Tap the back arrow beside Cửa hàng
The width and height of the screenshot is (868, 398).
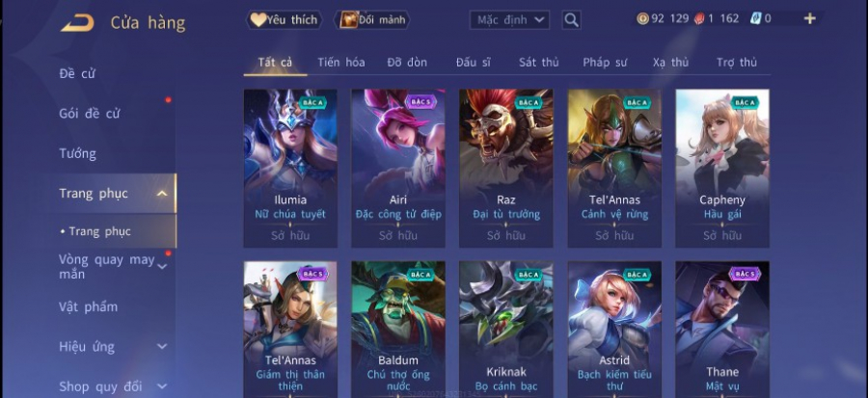[77, 23]
